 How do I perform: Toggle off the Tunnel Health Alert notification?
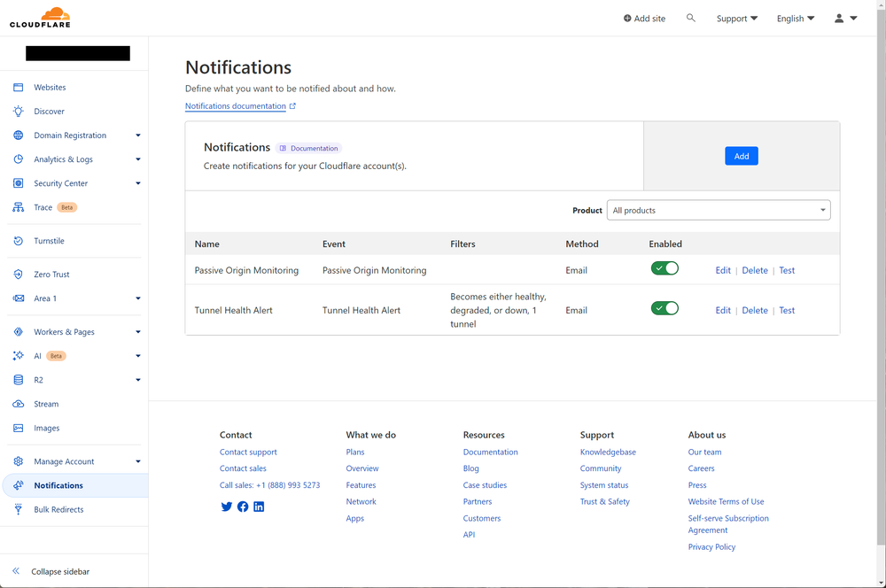point(664,308)
